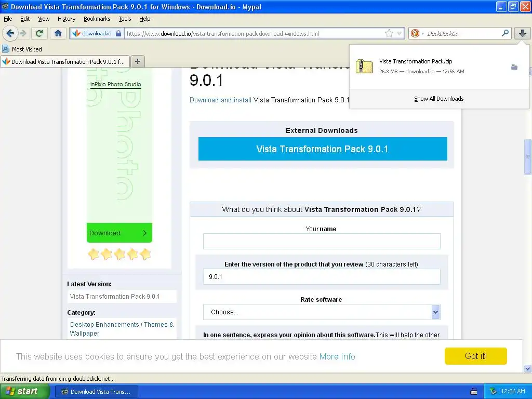The height and width of the screenshot is (399, 532).
Task: Focus the Your name input field
Action: coord(322,241)
